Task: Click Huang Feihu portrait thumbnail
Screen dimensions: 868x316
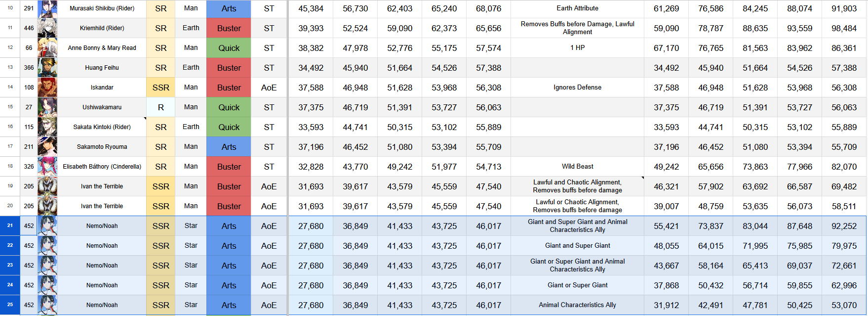Action: pyautogui.click(x=47, y=68)
